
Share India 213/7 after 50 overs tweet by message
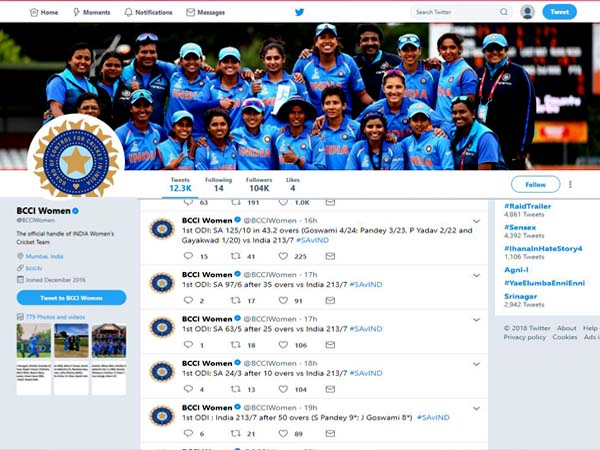click(330, 433)
